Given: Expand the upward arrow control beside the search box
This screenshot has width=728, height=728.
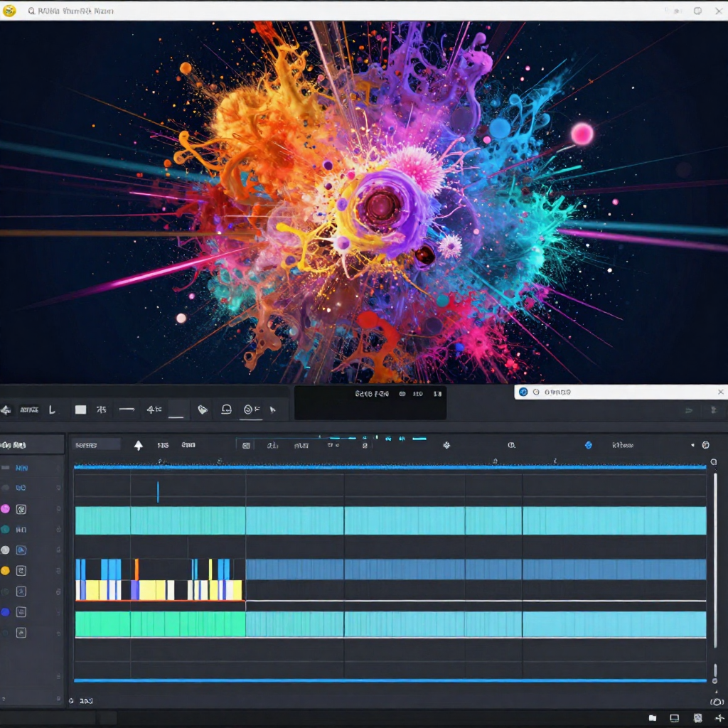Looking at the screenshot, I should coord(139,446).
